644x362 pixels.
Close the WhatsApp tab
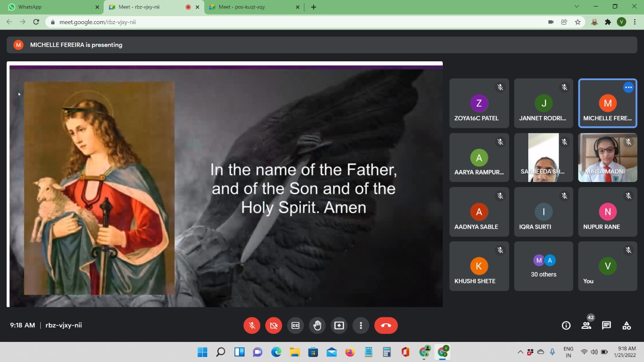(97, 7)
